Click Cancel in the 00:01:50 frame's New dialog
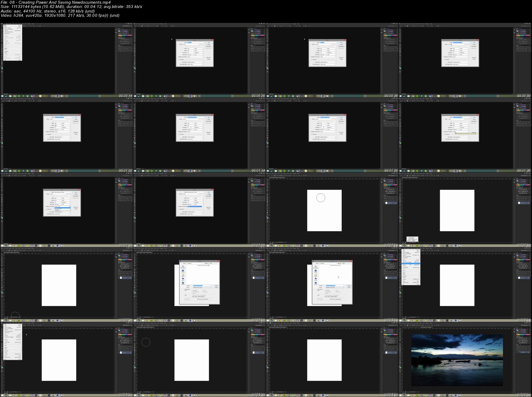The image size is (532, 397). 76,194
